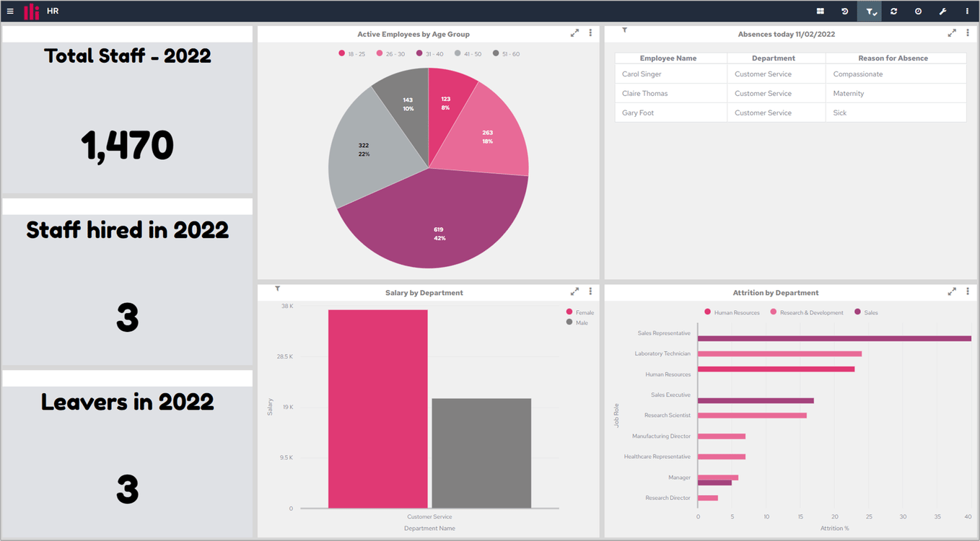Screen dimensions: 980x541
Task: Open options menu for Absences today panel
Action: pyautogui.click(x=968, y=33)
